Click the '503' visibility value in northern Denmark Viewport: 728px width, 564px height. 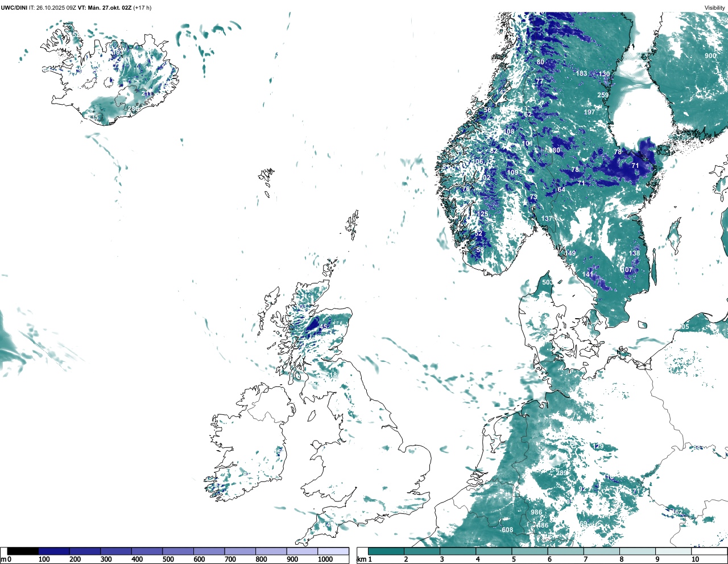[x=547, y=282]
